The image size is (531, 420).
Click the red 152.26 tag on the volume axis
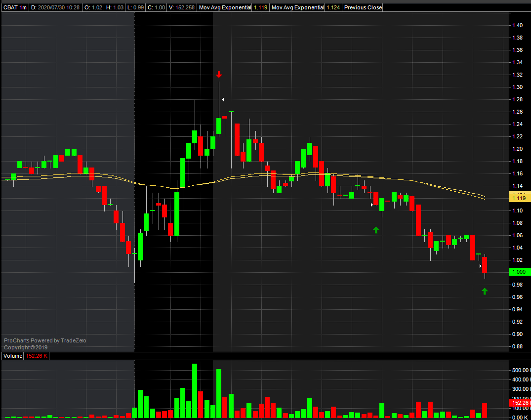click(520, 403)
